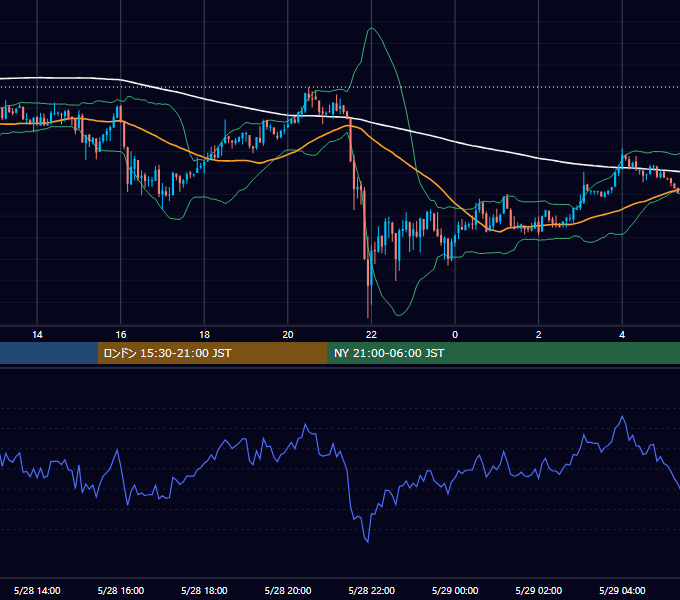Click the 22 hour label on price axis

pos(371,335)
